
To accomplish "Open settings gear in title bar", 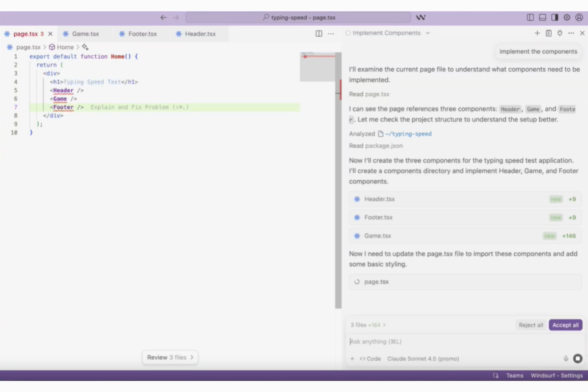I will tap(567, 17).
